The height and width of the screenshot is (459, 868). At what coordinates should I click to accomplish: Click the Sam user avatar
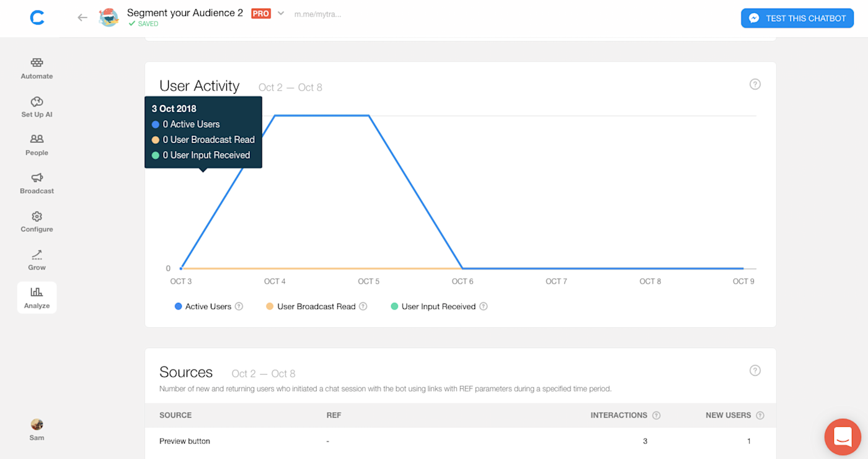click(37, 424)
